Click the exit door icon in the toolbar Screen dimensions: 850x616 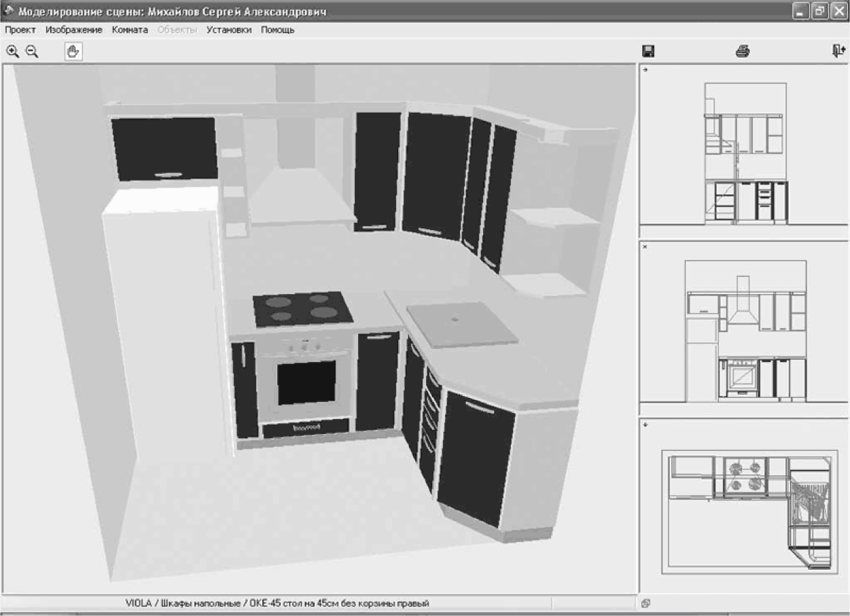coord(838,51)
